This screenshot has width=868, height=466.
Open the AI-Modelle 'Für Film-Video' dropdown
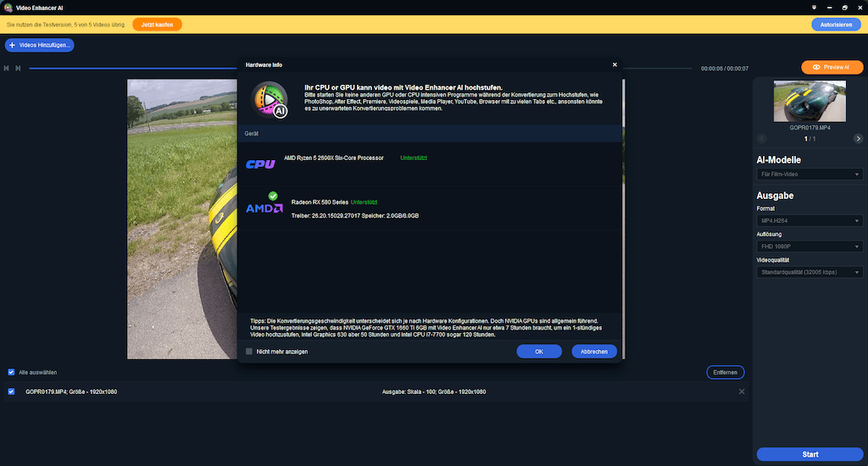809,175
